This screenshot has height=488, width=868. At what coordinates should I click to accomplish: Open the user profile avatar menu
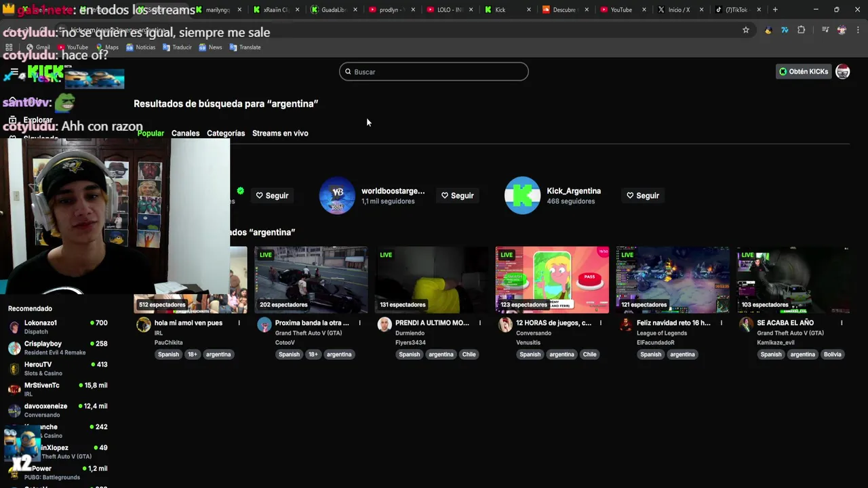click(842, 72)
